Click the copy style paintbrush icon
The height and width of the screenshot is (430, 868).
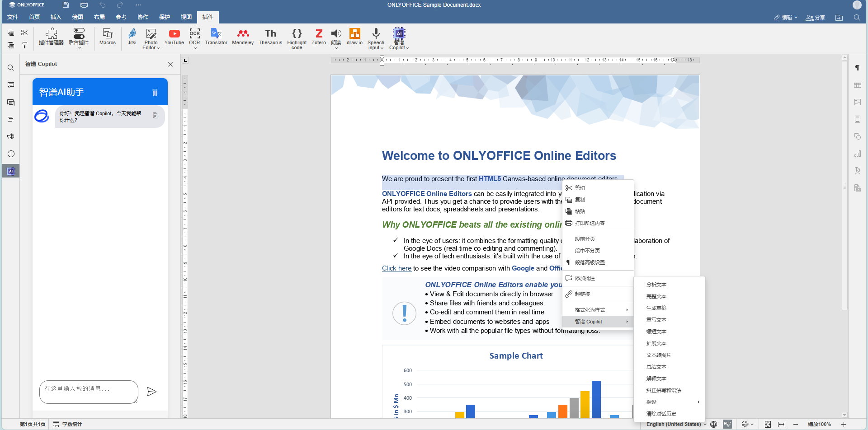coord(24,45)
